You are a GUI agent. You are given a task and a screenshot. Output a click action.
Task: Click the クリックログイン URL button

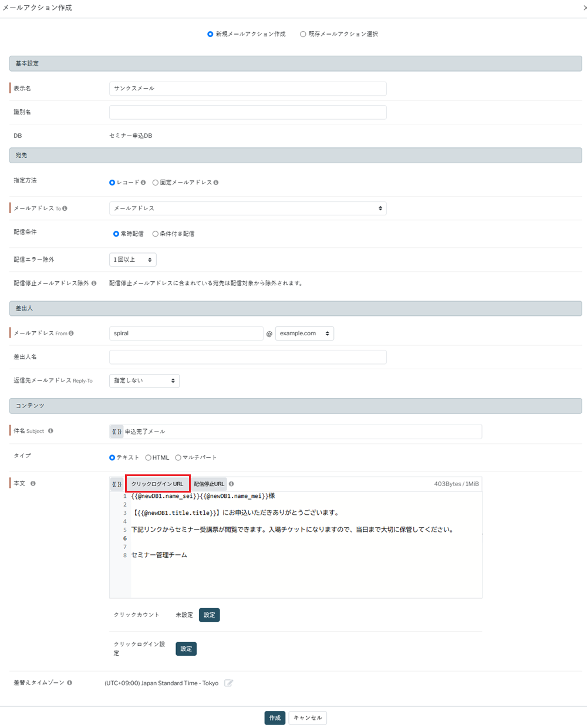point(157,484)
